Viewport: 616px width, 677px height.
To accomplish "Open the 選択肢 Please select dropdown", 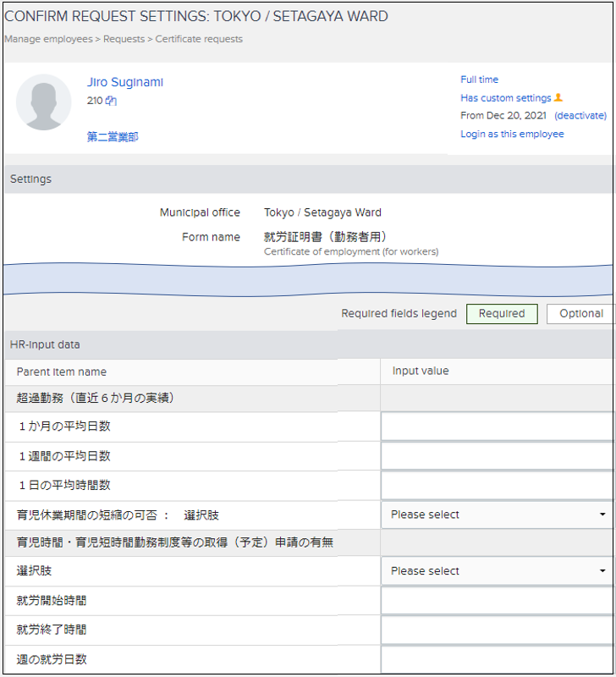I will [498, 571].
